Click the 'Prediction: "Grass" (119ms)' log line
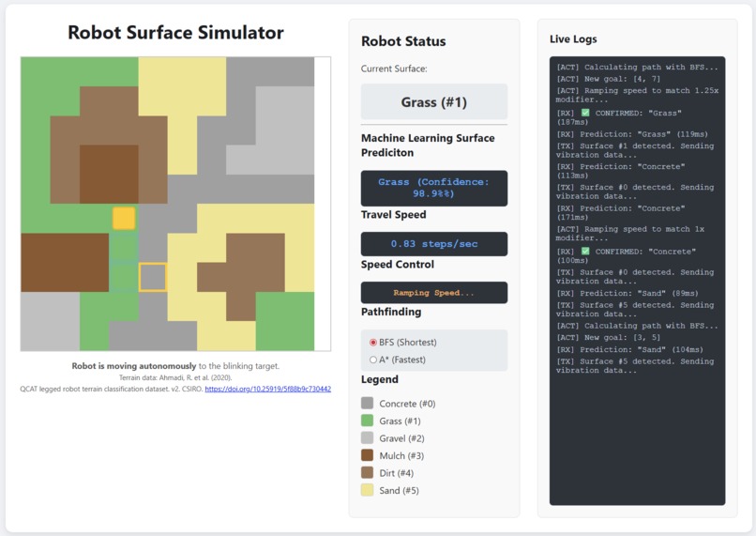Image resolution: width=756 pixels, height=536 pixels. pos(632,134)
